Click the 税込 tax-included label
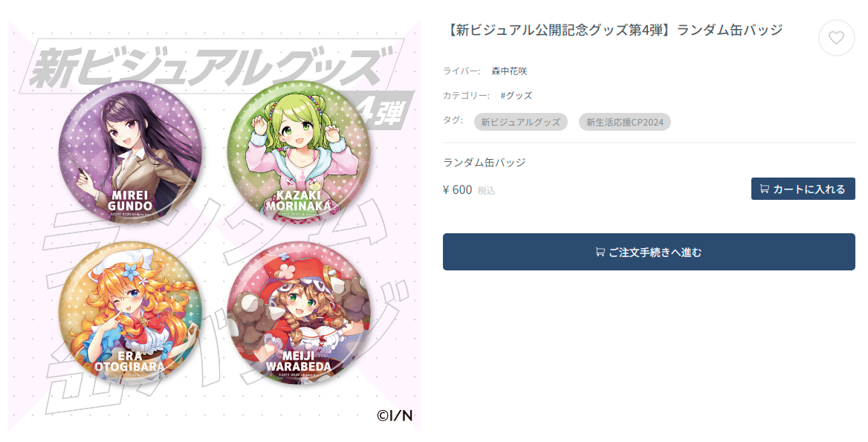This screenshot has height=442, width=868. point(487,191)
